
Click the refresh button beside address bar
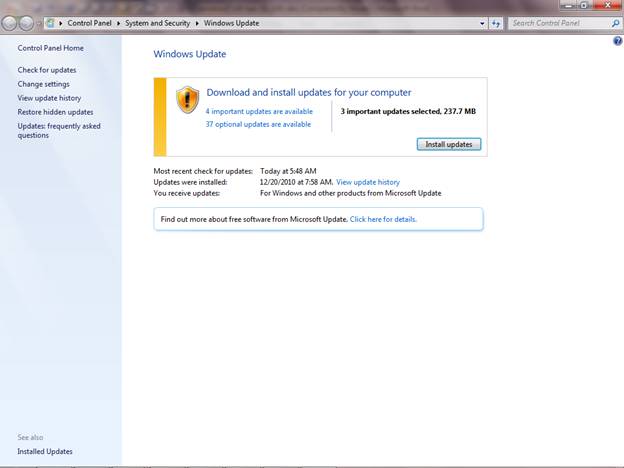pos(495,23)
